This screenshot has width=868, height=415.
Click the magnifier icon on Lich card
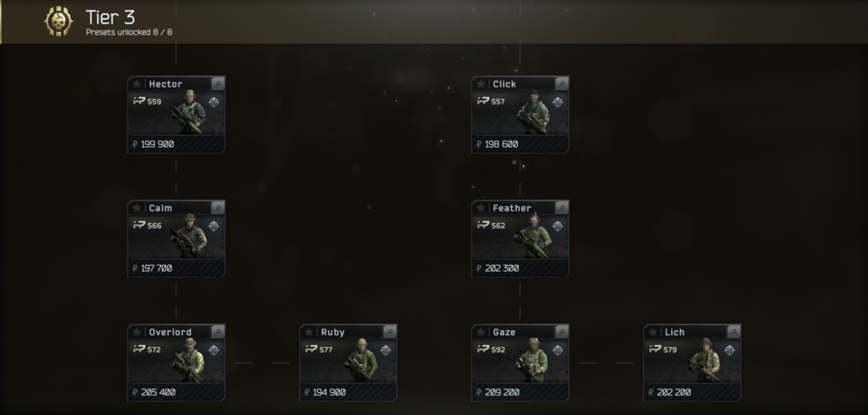click(734, 332)
